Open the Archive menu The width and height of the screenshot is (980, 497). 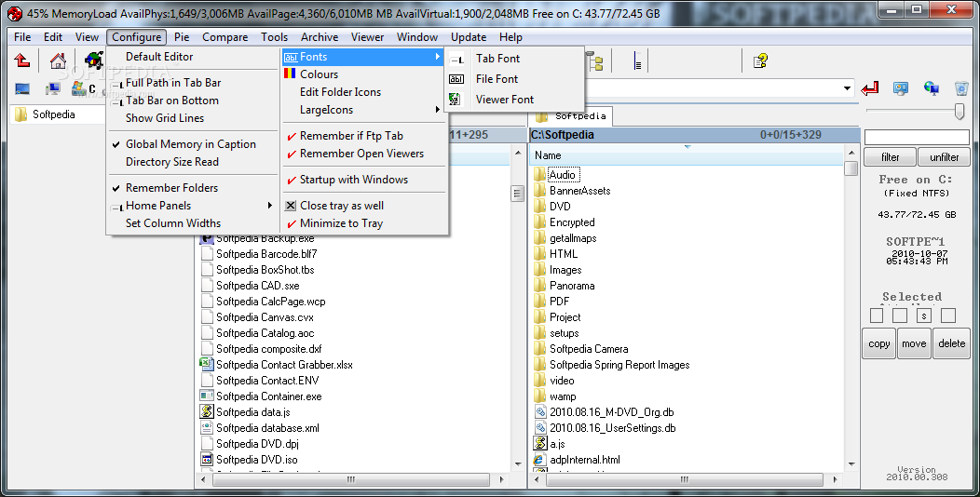point(320,37)
